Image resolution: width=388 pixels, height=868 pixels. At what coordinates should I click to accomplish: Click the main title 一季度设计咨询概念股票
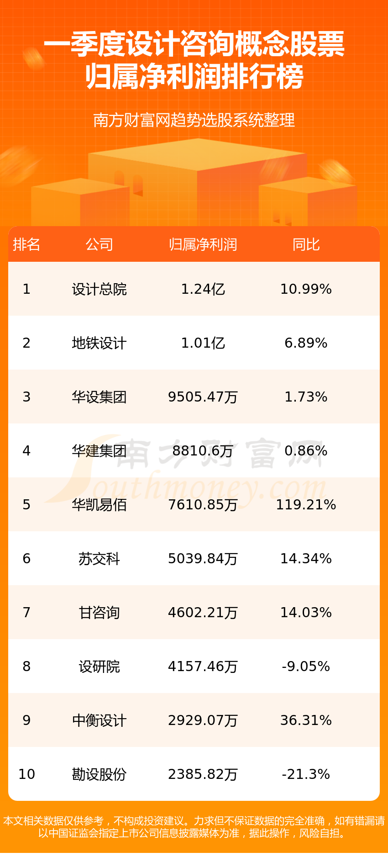tap(194, 44)
